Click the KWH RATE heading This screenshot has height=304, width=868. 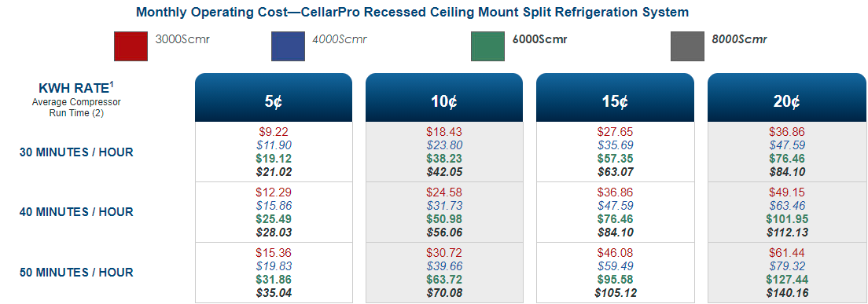click(76, 87)
